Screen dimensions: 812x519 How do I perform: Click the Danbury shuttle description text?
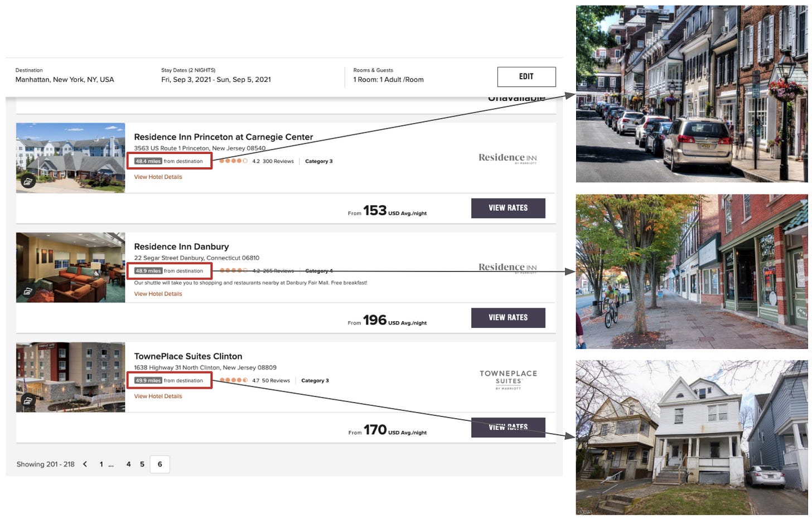(x=250, y=283)
